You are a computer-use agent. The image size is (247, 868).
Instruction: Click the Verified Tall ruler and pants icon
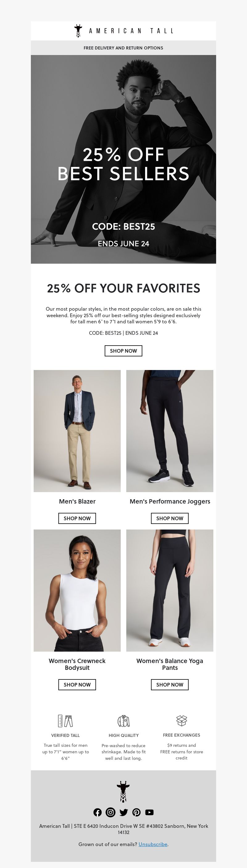click(65, 721)
